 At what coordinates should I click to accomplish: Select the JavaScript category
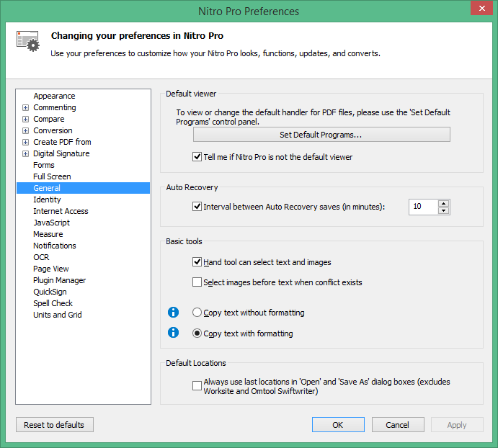[x=51, y=223]
